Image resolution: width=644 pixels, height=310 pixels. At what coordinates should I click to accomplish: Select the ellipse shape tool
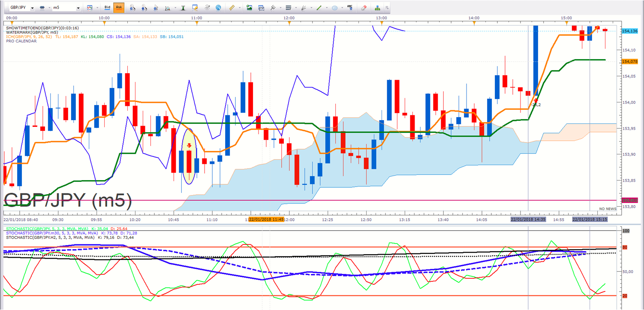tap(334, 8)
